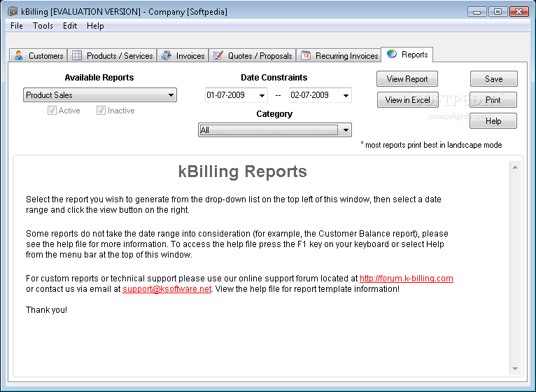Image resolution: width=536 pixels, height=392 pixels.
Task: Switch to the Quotes / Proposals tab
Action: [x=253, y=55]
